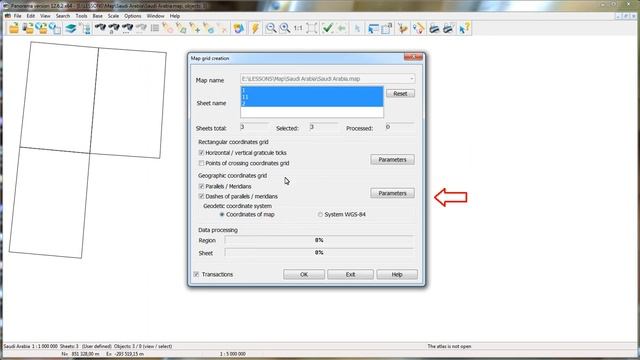Open the Edit menu
This screenshot has height=360, width=640.
(x=31, y=16)
